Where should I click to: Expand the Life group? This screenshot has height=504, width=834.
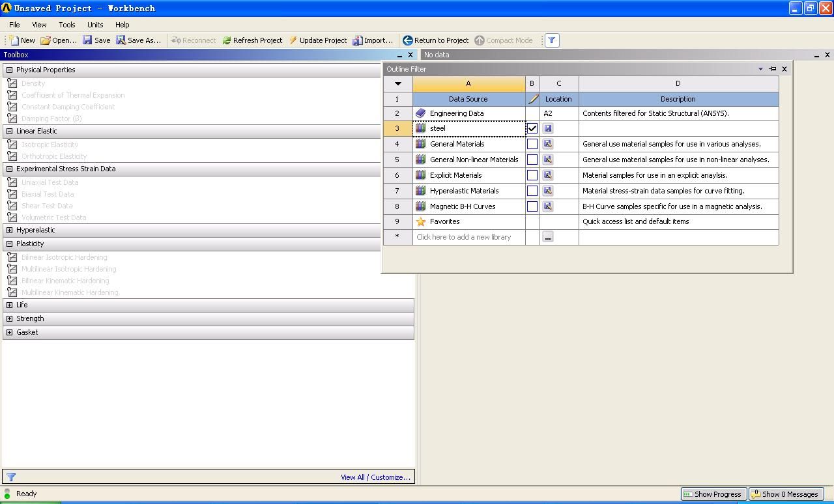point(9,305)
